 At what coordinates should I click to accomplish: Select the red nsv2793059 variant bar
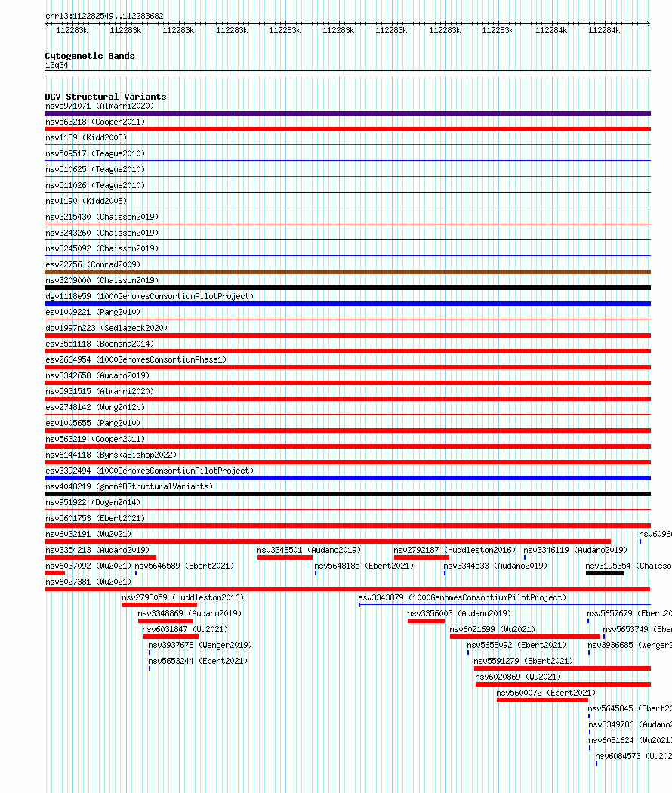[x=160, y=606]
